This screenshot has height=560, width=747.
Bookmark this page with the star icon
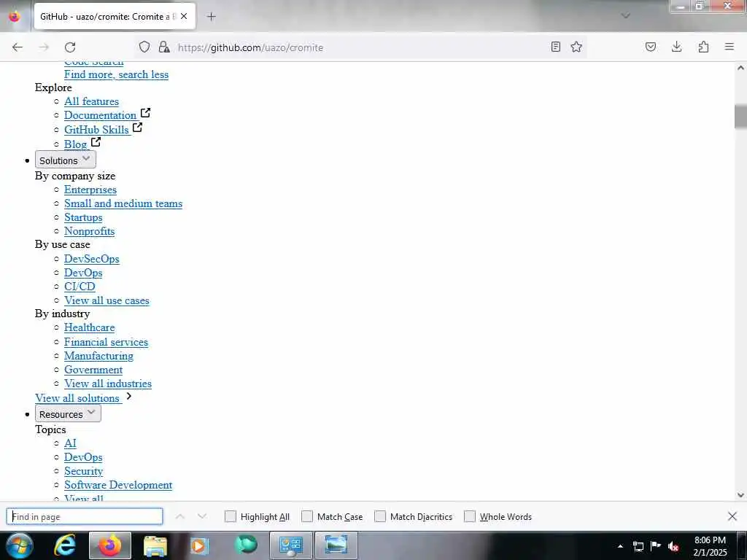[x=576, y=47]
